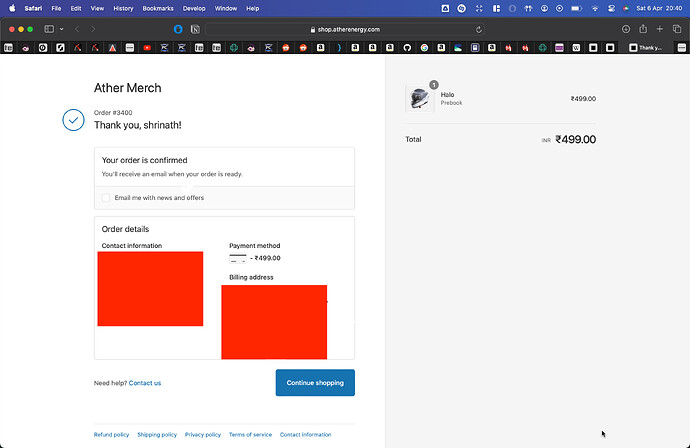
Task: Open the GitHub bookmark favicon
Action: [407, 48]
